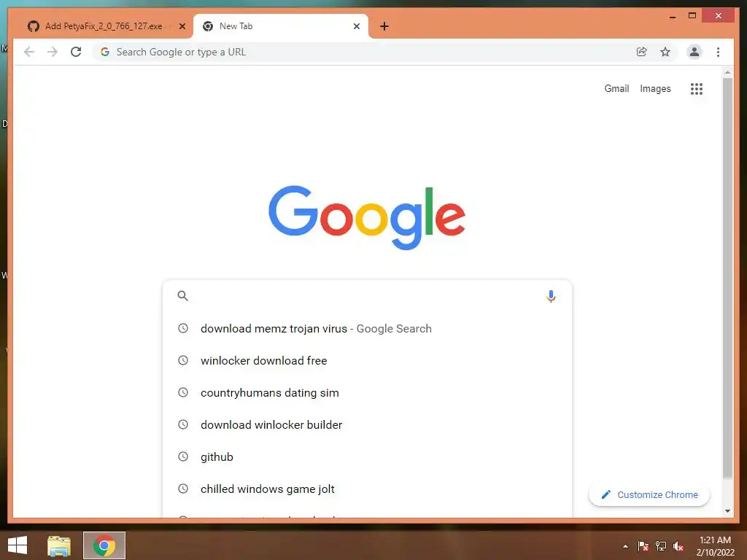
Task: Choose the github suggestion
Action: (x=367, y=456)
